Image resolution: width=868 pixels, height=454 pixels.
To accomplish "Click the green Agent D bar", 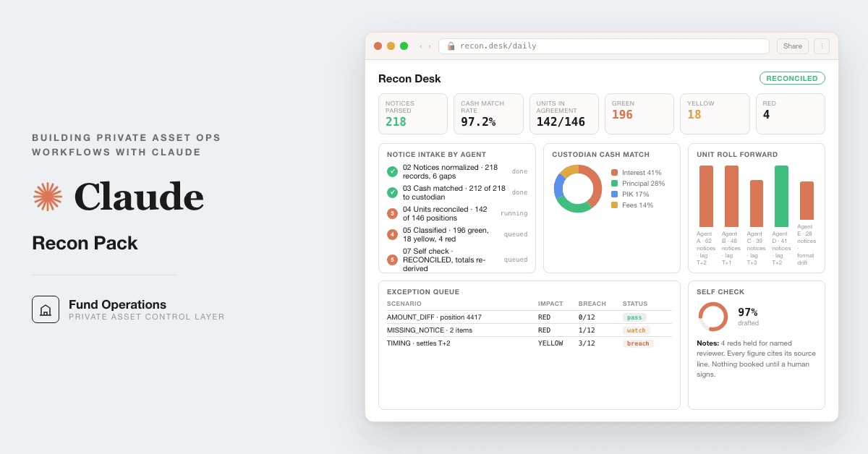I will [781, 197].
